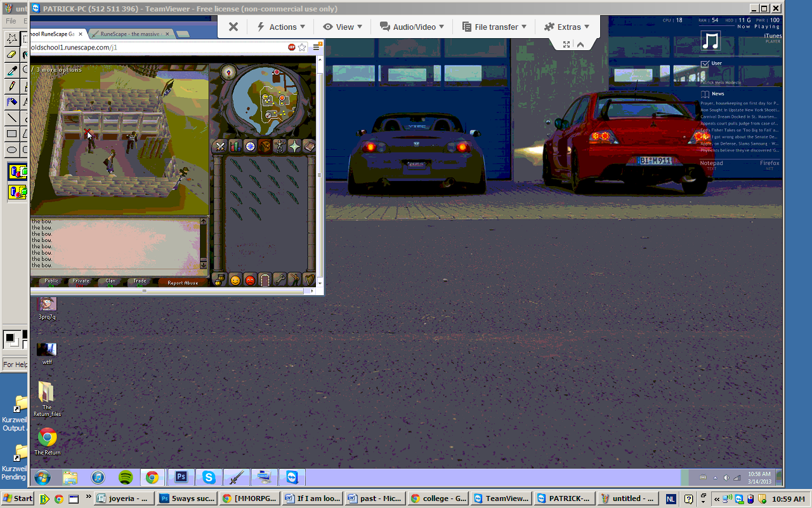This screenshot has height=508, width=812.
Task: Switch to the college Chrome taskbar window
Action: click(x=439, y=499)
